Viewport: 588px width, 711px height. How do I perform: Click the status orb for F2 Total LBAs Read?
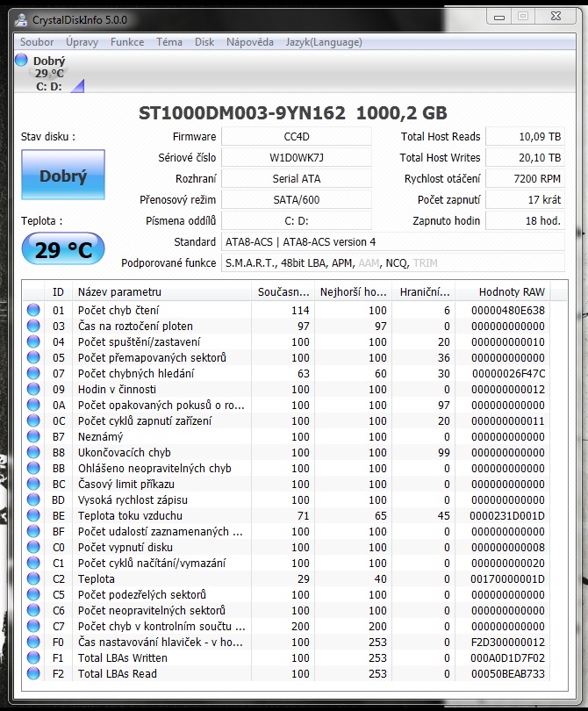[x=33, y=673]
